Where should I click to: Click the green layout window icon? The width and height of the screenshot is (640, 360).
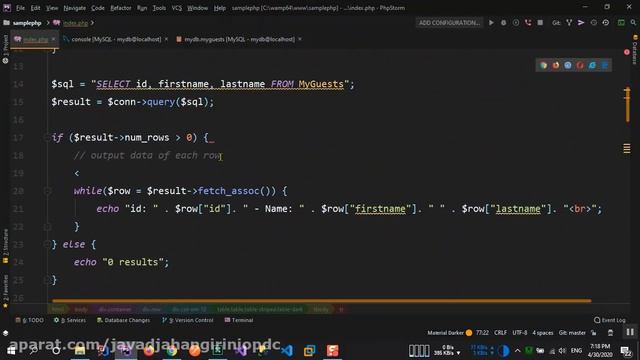point(621,23)
